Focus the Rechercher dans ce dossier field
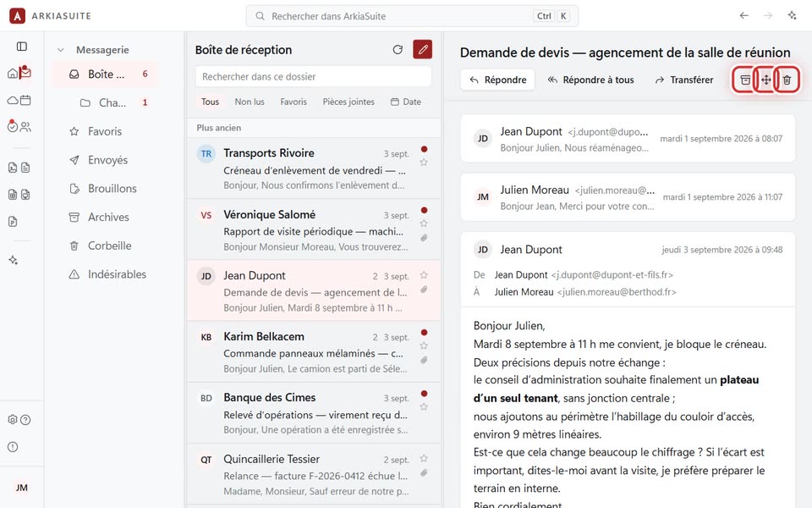This screenshot has height=508, width=812. (313, 76)
